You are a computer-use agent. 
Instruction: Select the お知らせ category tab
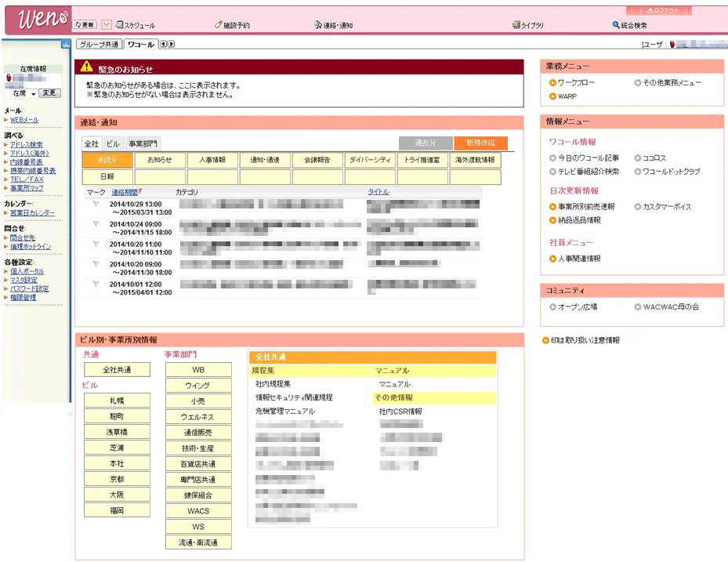tap(160, 160)
